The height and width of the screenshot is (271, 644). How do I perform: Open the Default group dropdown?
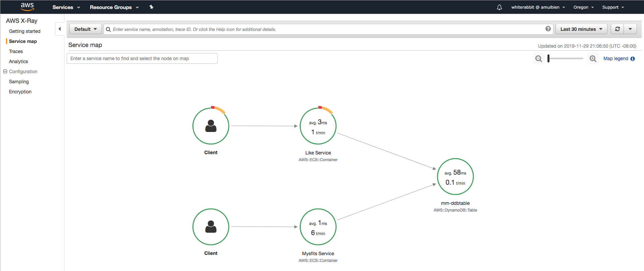[x=85, y=29]
